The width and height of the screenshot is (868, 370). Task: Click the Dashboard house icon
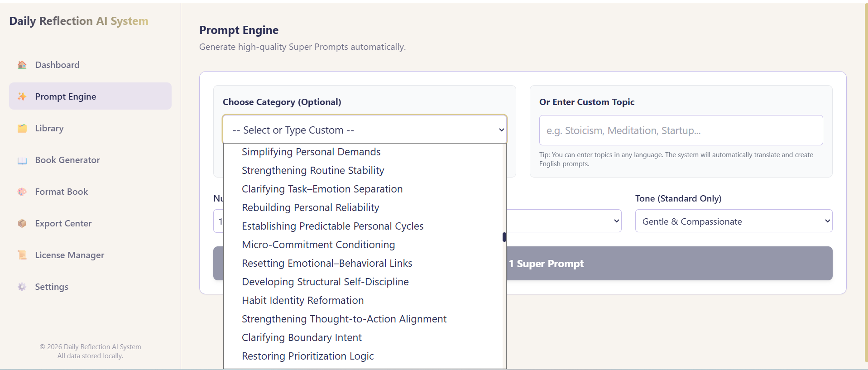coord(22,65)
